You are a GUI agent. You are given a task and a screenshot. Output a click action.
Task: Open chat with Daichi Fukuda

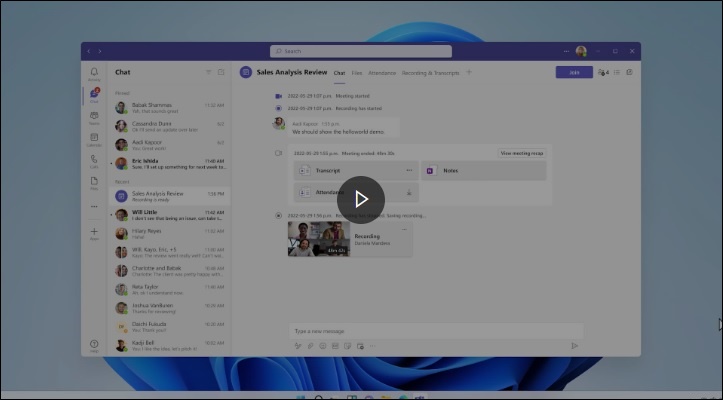[169, 327]
